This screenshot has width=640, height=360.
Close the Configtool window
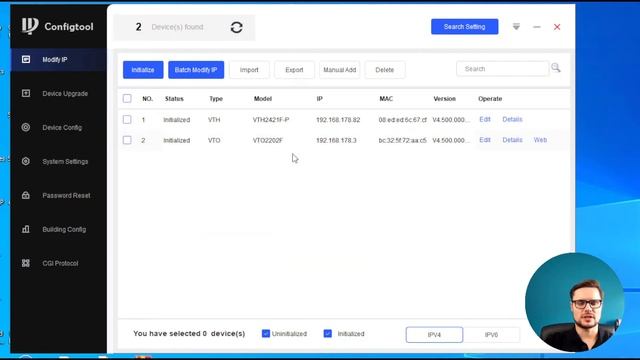pyautogui.click(x=557, y=27)
